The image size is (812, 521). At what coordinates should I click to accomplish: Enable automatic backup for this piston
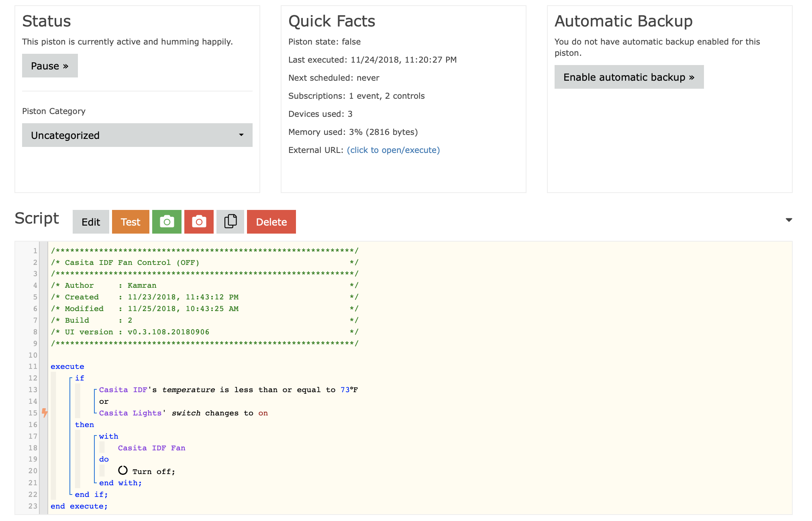click(629, 77)
